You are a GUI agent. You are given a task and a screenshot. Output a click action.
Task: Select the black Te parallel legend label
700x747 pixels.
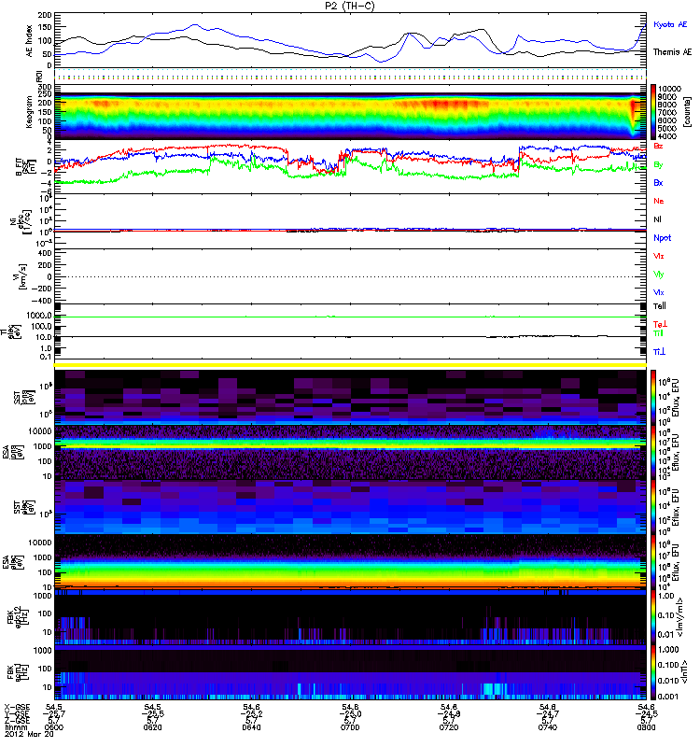660,306
